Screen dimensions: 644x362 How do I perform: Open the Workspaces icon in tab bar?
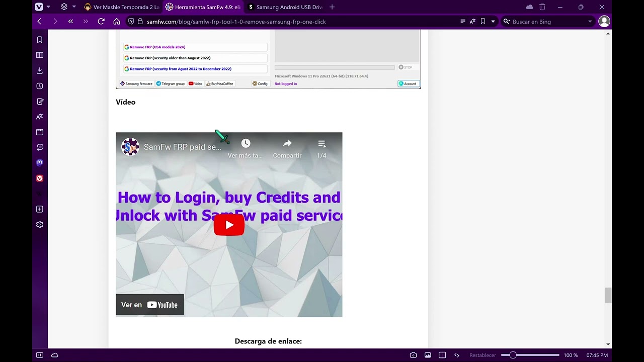[x=64, y=7]
